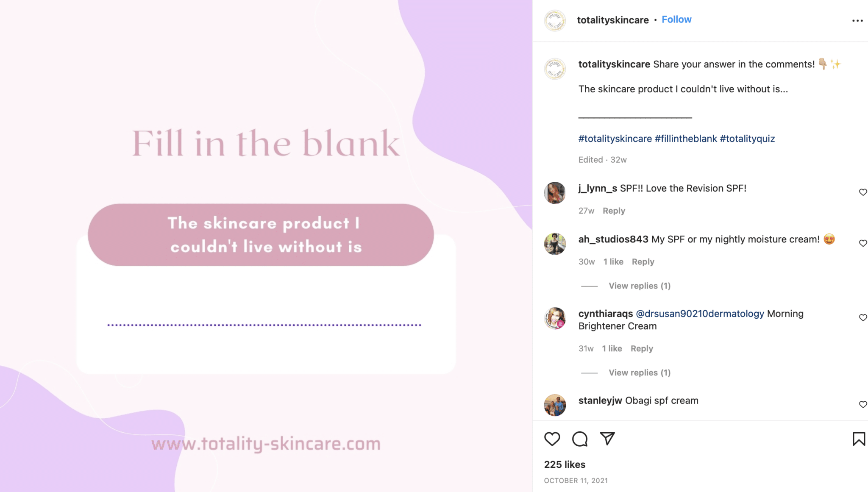Follow totalityskincare

(676, 19)
